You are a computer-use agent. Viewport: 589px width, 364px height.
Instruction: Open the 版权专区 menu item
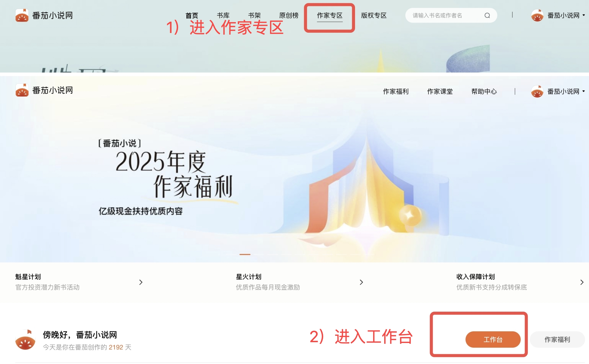tap(374, 16)
